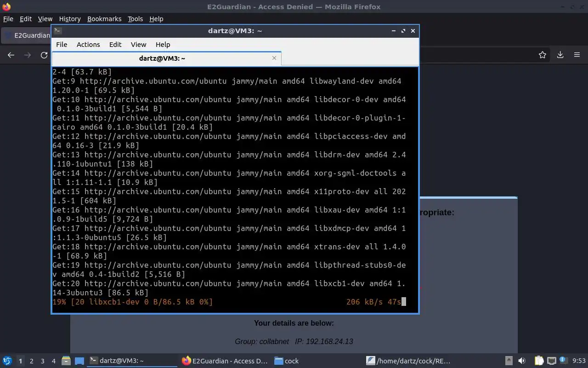588x368 pixels.
Task: Switch to workspace 3
Action: [x=42, y=361]
